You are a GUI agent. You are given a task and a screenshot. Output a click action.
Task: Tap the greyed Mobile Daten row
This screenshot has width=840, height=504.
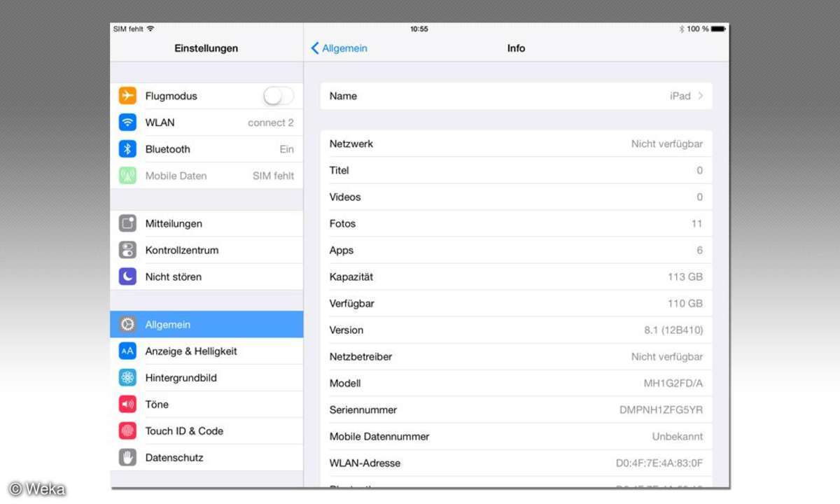(x=206, y=176)
